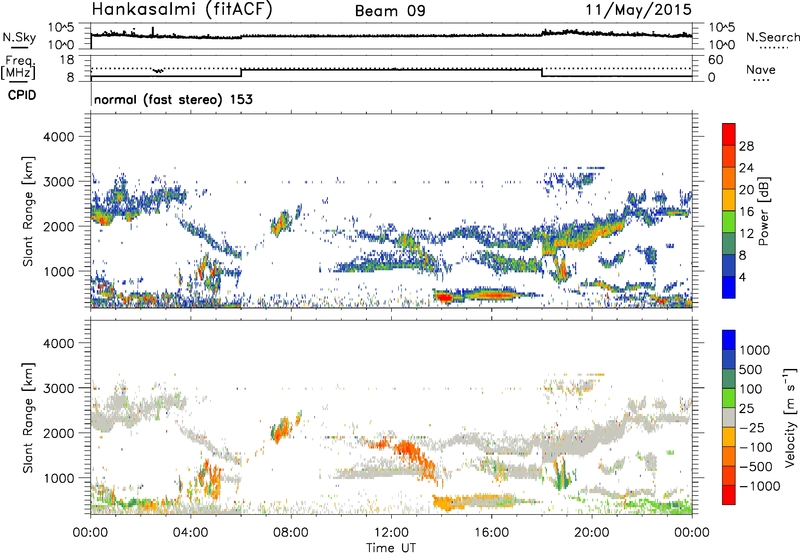
Task: Click the orange echo patch near 07:30 in the velocity panel
Action: pyautogui.click(x=279, y=432)
